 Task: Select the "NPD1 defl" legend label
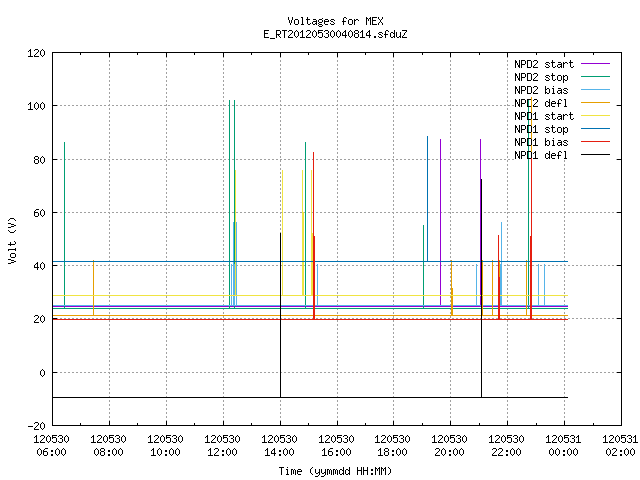541,156
